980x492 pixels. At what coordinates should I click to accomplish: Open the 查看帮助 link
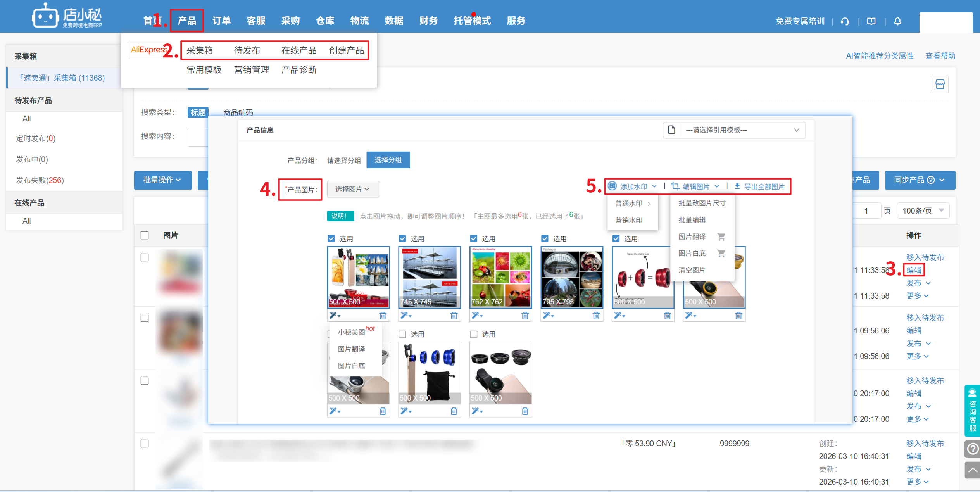940,56
